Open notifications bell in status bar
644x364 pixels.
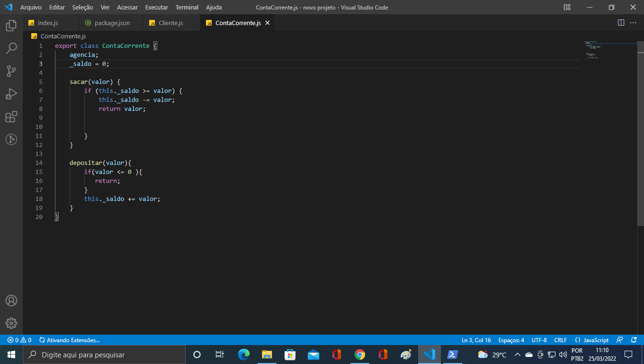click(x=634, y=340)
